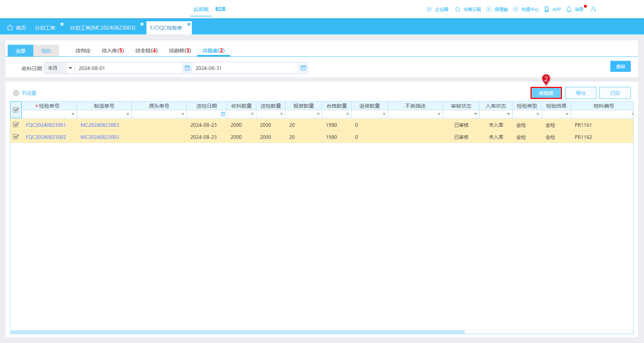Open the end date calendar picker

[x=303, y=68]
